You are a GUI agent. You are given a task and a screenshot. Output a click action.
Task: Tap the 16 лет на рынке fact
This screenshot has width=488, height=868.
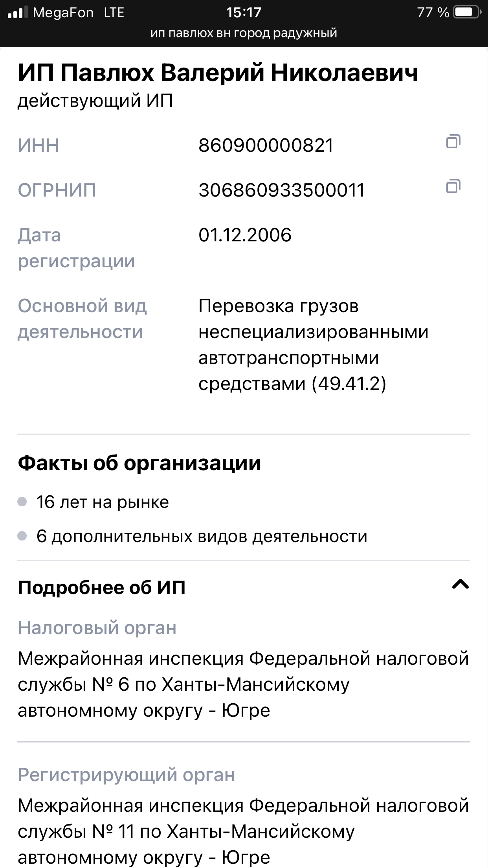pyautogui.click(x=103, y=502)
